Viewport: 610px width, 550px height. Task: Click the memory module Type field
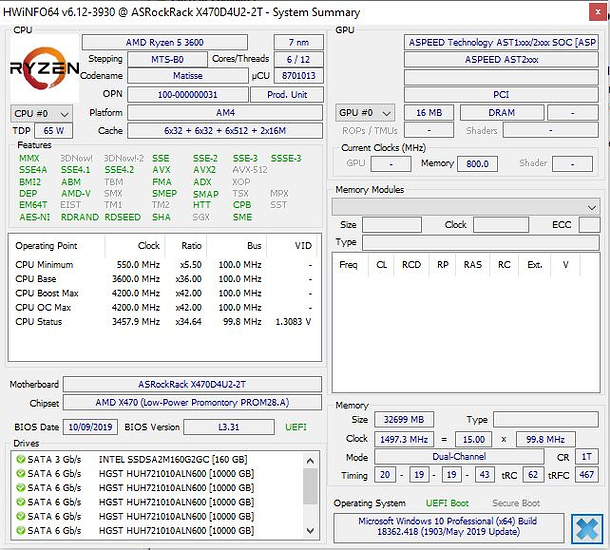(x=481, y=243)
